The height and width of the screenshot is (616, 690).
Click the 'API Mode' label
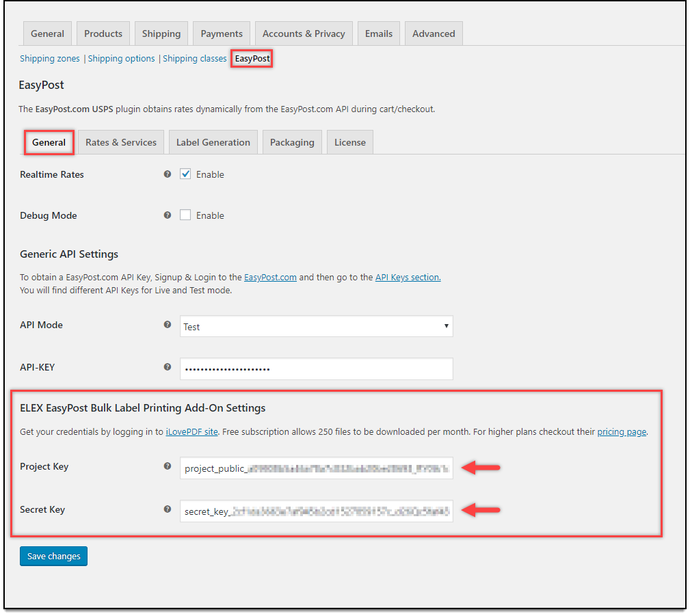(x=41, y=325)
